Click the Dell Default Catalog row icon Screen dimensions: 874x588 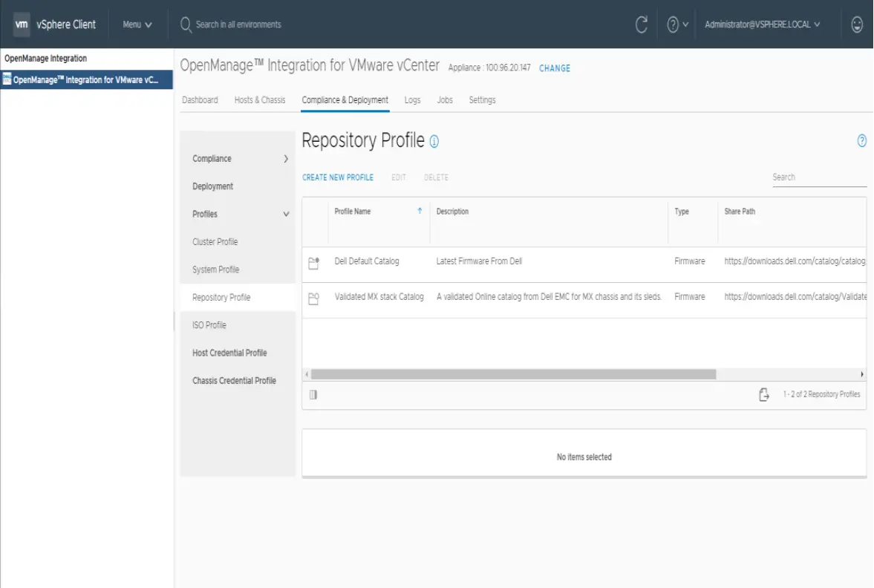[x=314, y=263]
